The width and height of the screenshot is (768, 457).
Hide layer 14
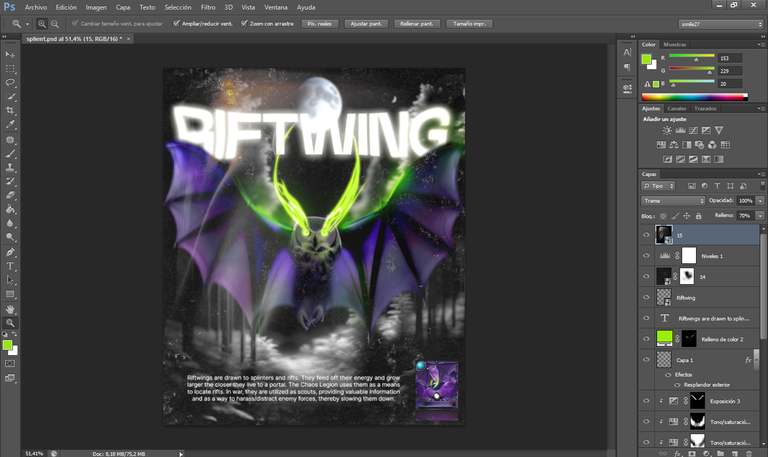[646, 276]
